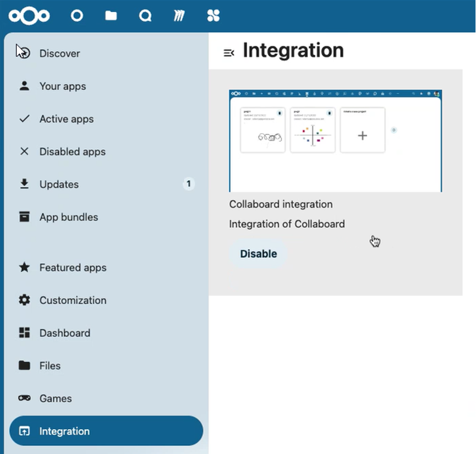Viewport: 476px width, 454px height.
Task: Click the Updates badge showing one update
Action: [x=188, y=184]
